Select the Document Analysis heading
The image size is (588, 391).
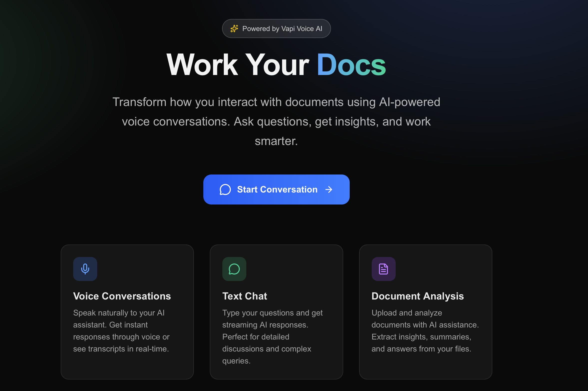point(417,296)
